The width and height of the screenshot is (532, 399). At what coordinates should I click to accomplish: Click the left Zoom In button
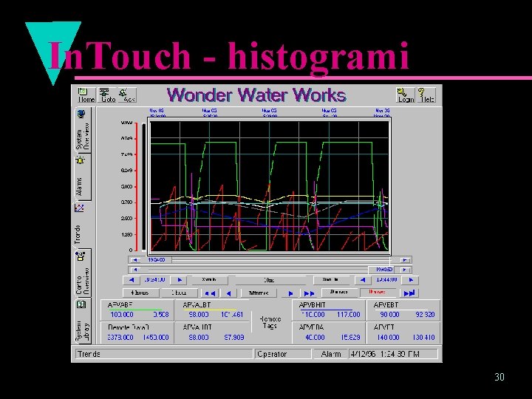pos(209,280)
